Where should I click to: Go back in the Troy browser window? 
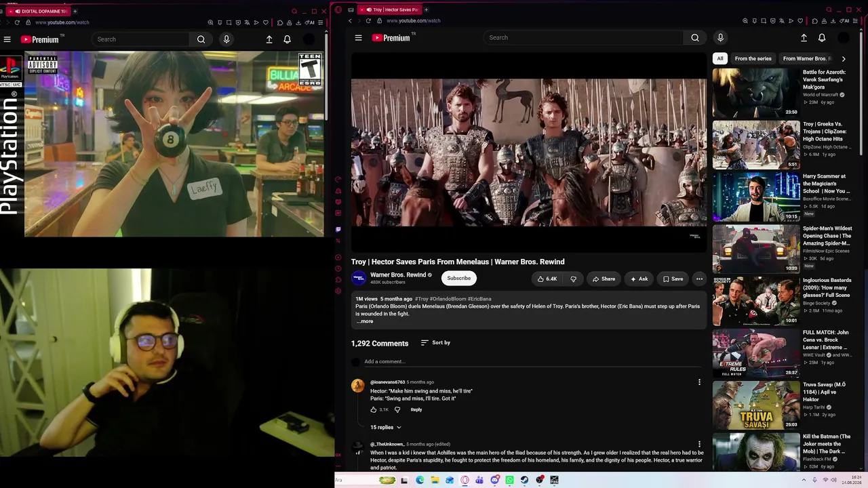click(x=350, y=20)
